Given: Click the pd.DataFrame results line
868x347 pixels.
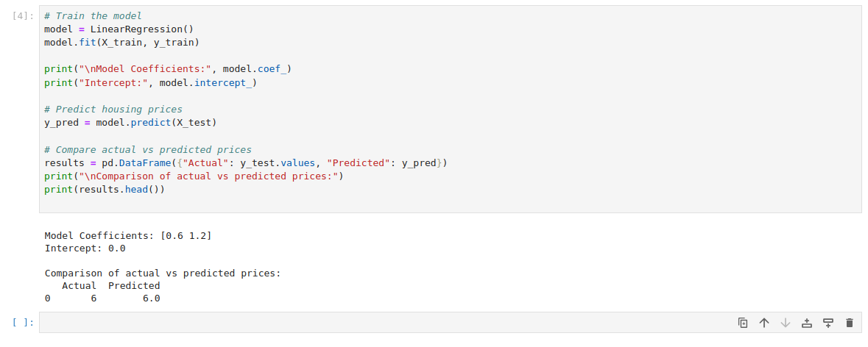Looking at the screenshot, I should tap(245, 162).
